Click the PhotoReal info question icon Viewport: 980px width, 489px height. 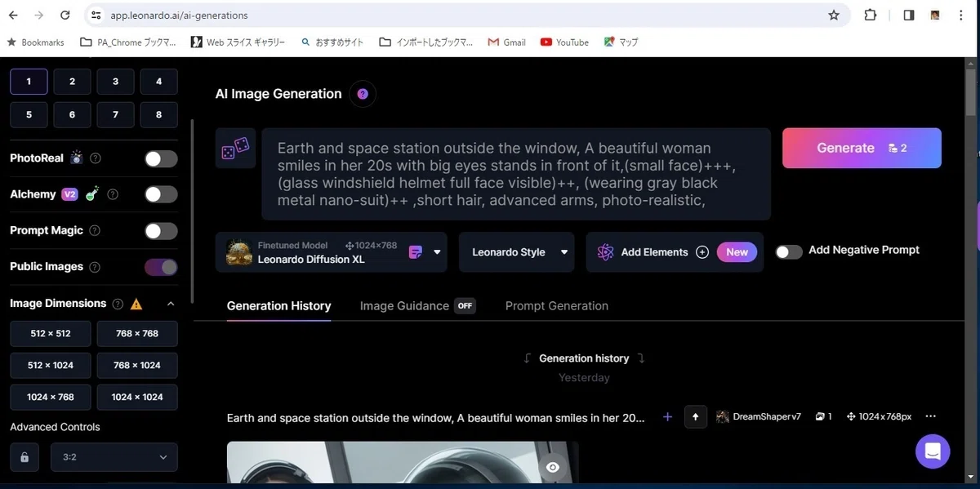pyautogui.click(x=96, y=158)
